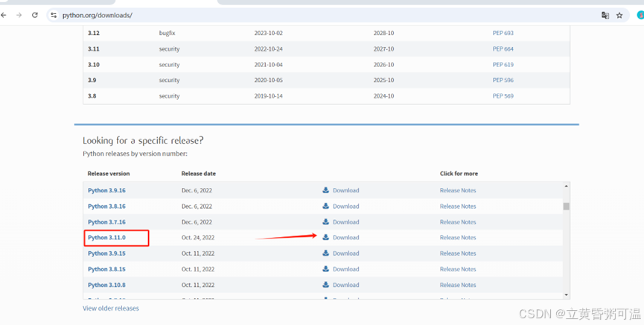Click download icon for Python 3.8.15

point(325,268)
